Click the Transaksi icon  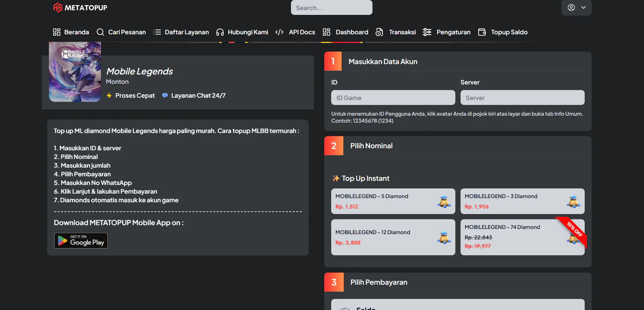(x=379, y=32)
